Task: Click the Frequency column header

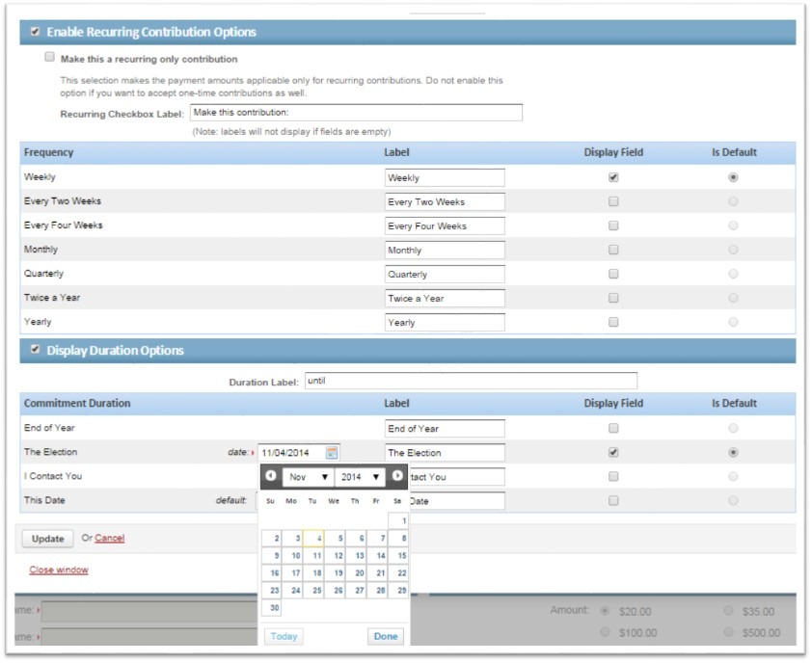Action: (48, 152)
